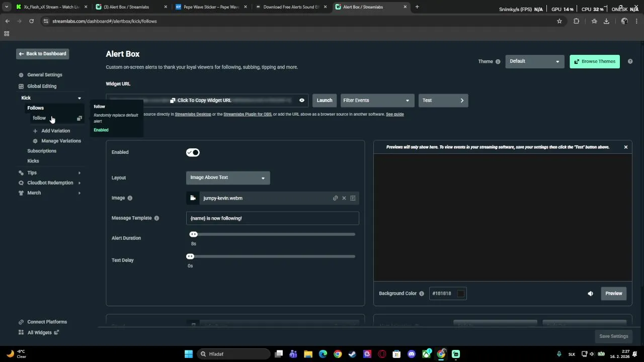644x362 pixels.
Task: Click the Browse Themes button
Action: (x=595, y=61)
